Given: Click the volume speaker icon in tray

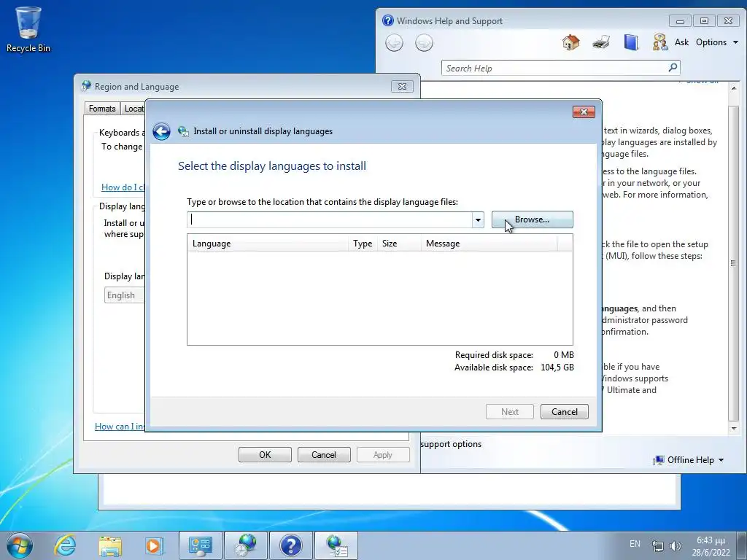Looking at the screenshot, I should tap(675, 546).
